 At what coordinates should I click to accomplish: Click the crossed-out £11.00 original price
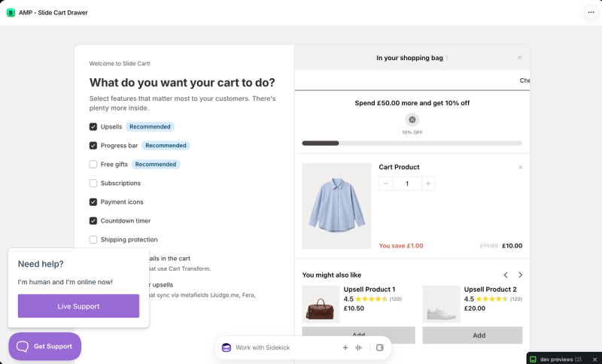click(488, 246)
